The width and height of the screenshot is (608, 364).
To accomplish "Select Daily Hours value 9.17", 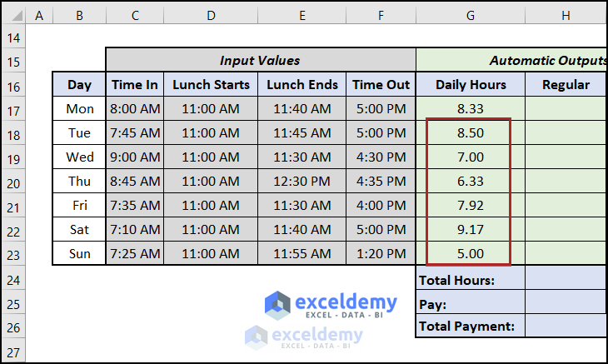I will pyautogui.click(x=471, y=229).
